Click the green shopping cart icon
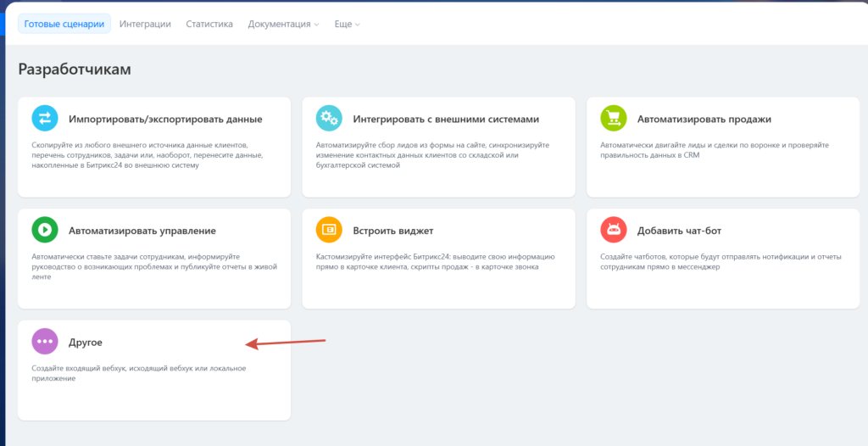 [613, 119]
